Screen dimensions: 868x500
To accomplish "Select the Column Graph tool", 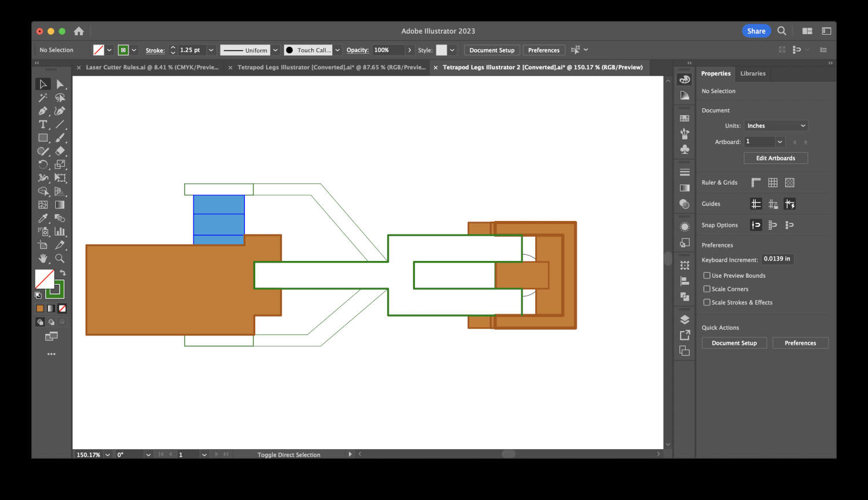I will [x=60, y=231].
